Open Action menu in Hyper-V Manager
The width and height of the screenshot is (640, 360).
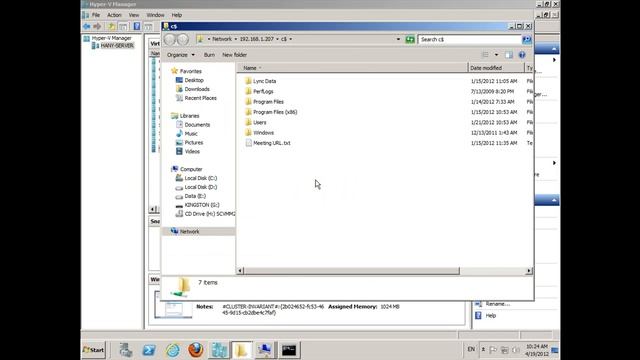point(114,15)
